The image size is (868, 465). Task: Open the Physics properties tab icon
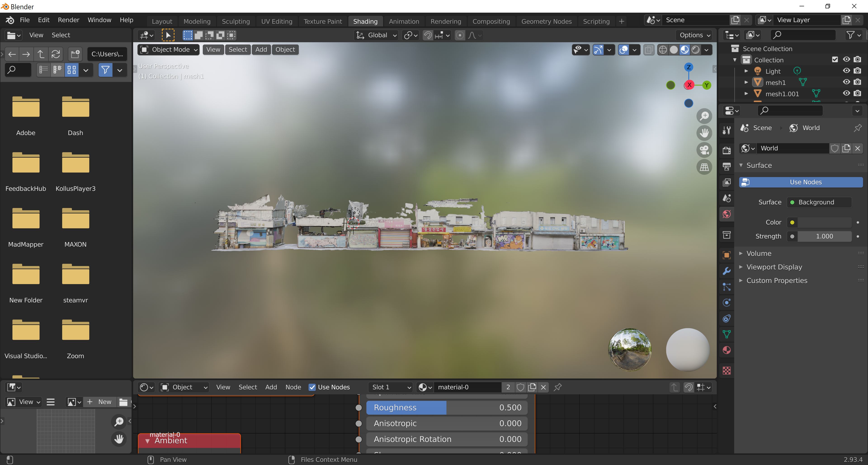(727, 302)
